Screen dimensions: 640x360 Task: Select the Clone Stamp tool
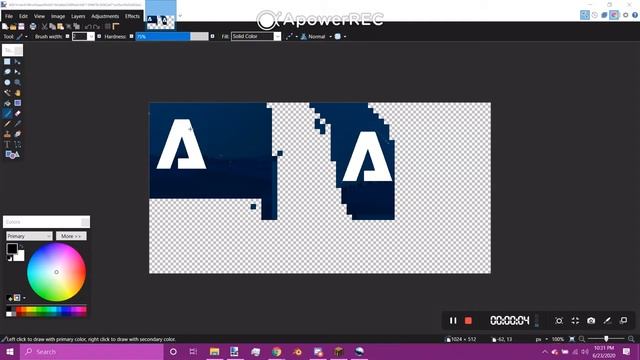(7, 134)
